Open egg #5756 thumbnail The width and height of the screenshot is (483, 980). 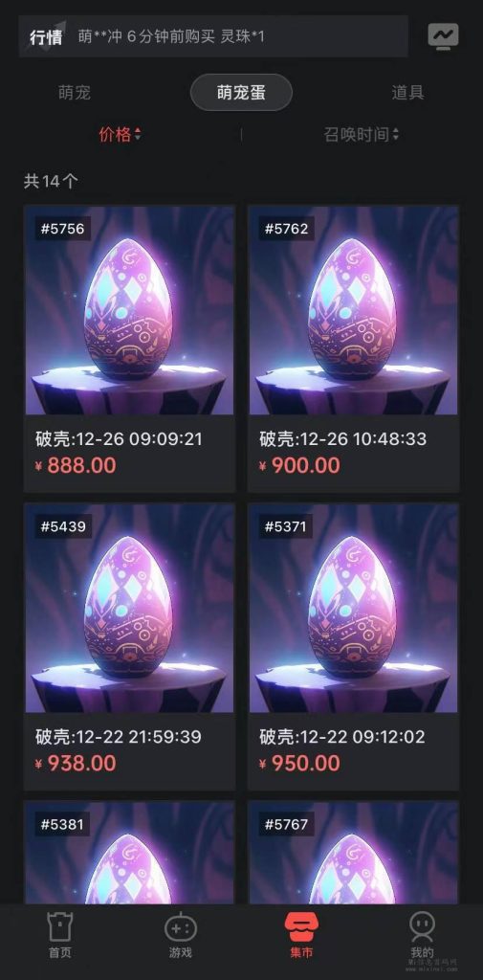pos(129,310)
